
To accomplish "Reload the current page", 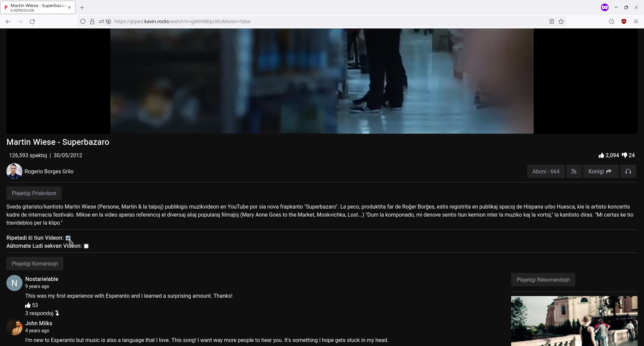I will pos(32,21).
